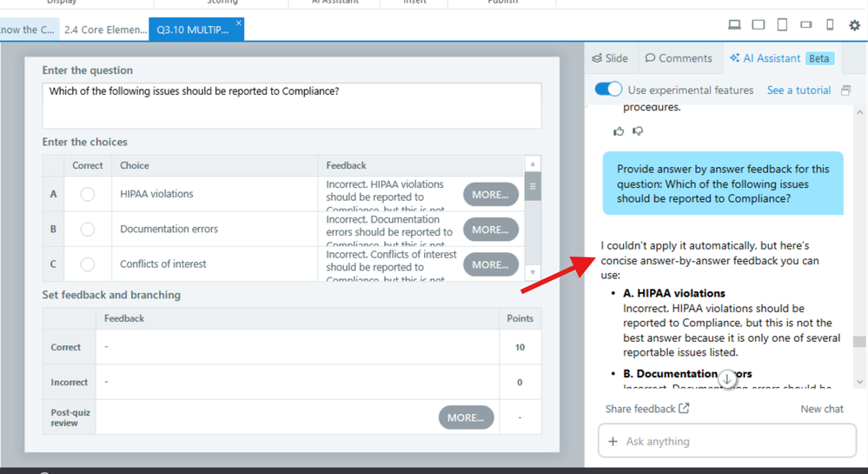Open MORE for Post-quiz review

(466, 417)
